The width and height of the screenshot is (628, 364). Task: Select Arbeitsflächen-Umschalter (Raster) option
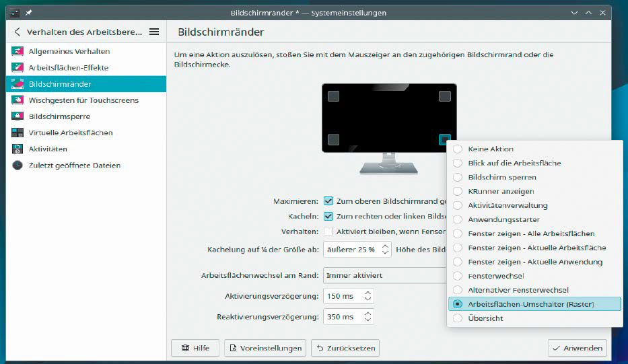[534, 304]
